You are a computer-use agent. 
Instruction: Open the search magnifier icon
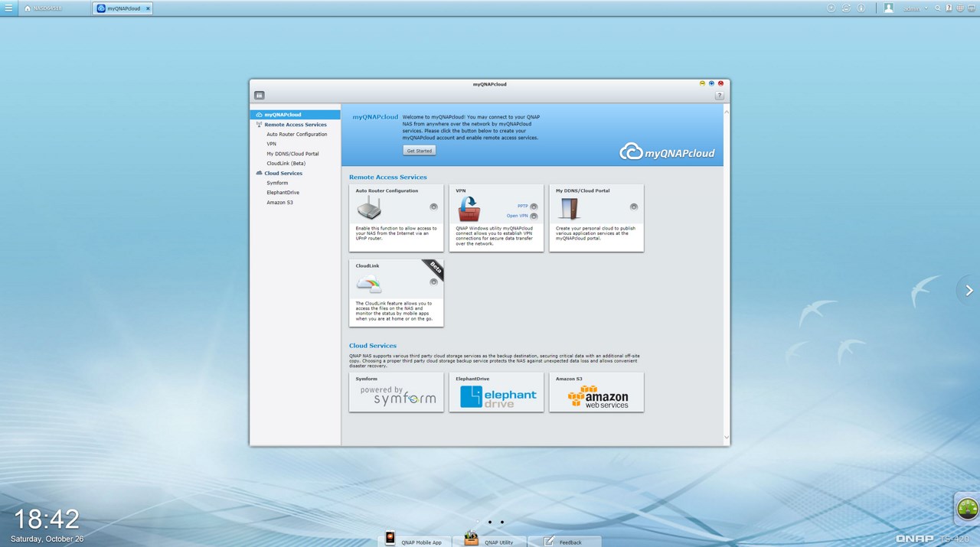(x=938, y=8)
